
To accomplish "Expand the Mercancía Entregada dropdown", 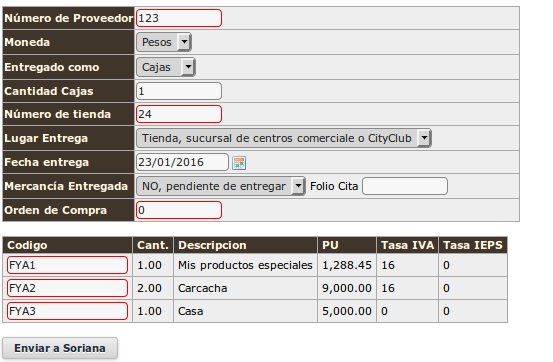I will point(221,186).
